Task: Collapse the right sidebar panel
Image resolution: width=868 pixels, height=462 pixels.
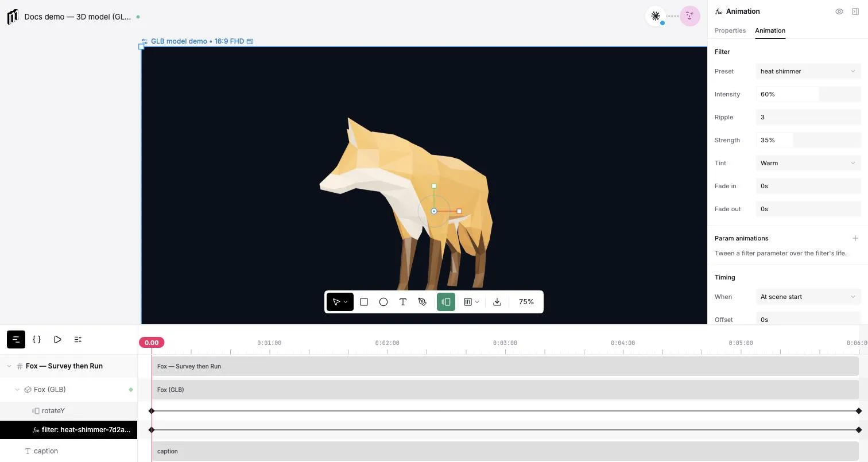Action: [855, 11]
